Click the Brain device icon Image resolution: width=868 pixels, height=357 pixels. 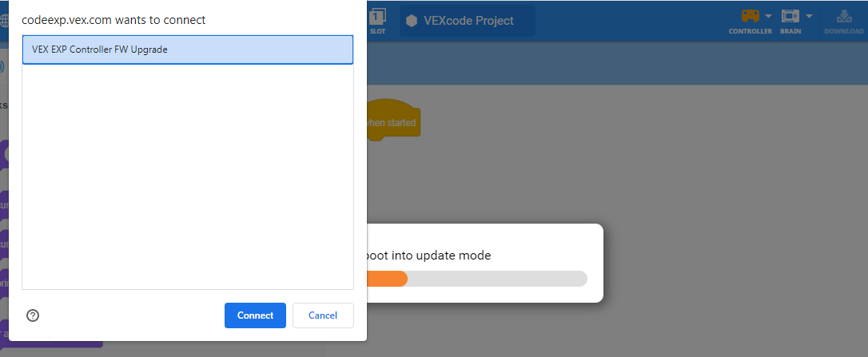coord(790,16)
